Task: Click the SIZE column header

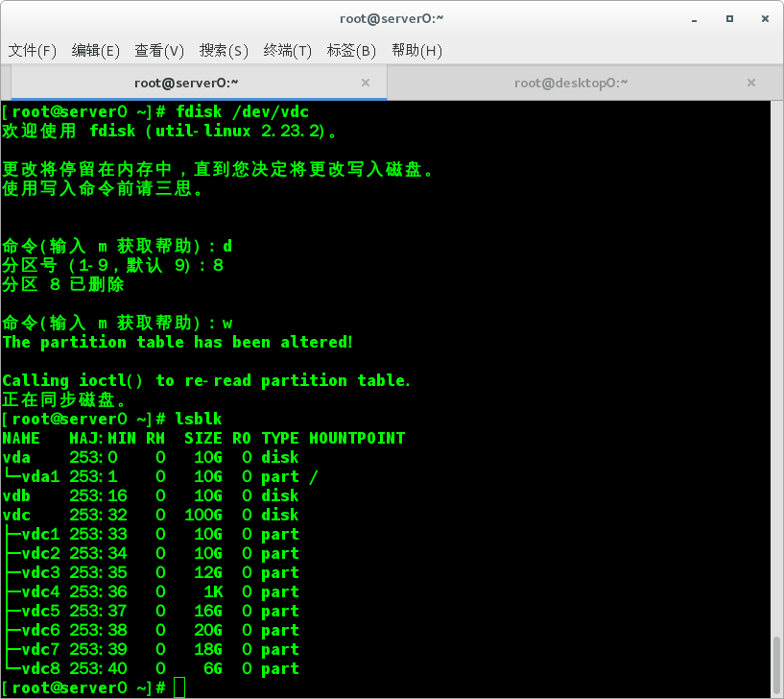Action: tap(203, 438)
